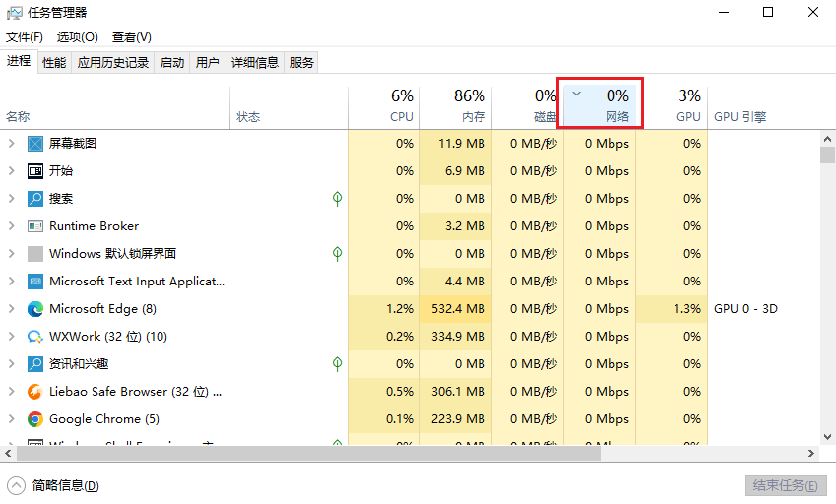Expand the Google Chrome (5) group
Image resolution: width=836 pixels, height=504 pixels.
coord(11,419)
